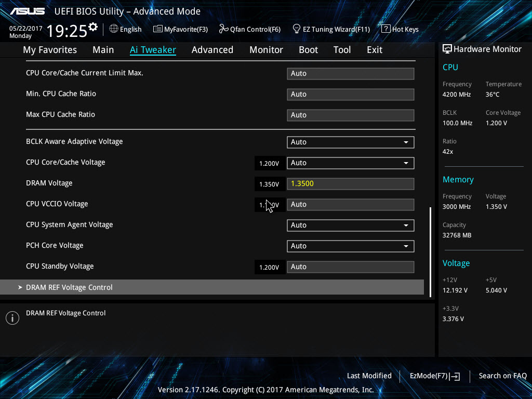532x399 pixels.
Task: Click the ASUS logo
Action: tap(27, 11)
